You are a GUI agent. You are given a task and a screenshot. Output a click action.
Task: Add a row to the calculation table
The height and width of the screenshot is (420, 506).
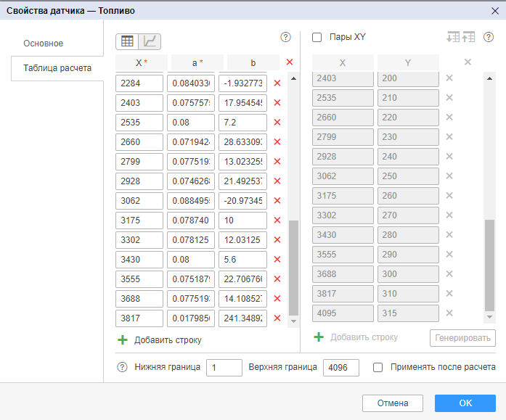(x=160, y=340)
